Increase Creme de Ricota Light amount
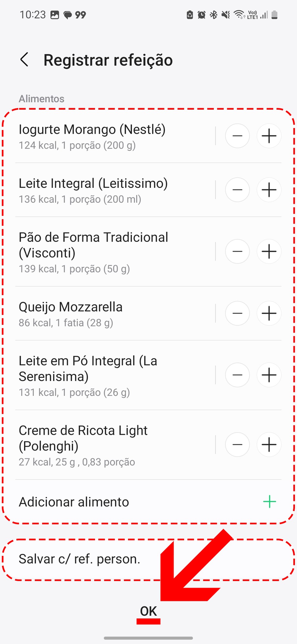This screenshot has width=297, height=644. point(269,445)
